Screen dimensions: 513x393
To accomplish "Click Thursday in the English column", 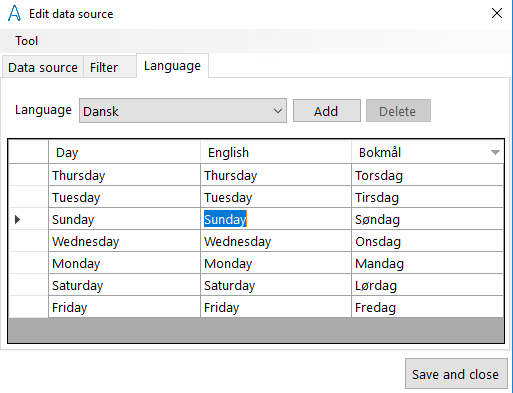I will [x=276, y=175].
